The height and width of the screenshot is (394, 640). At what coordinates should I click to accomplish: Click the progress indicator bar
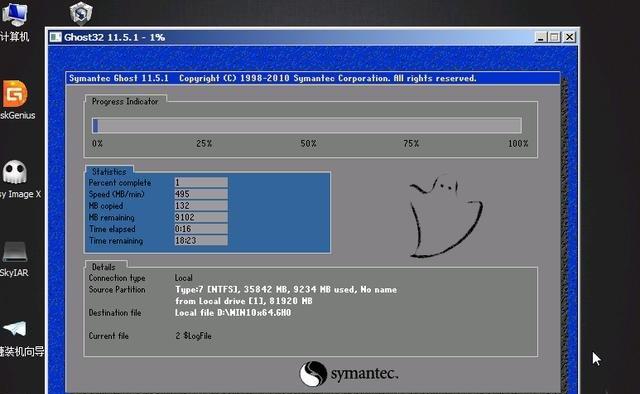[307, 125]
